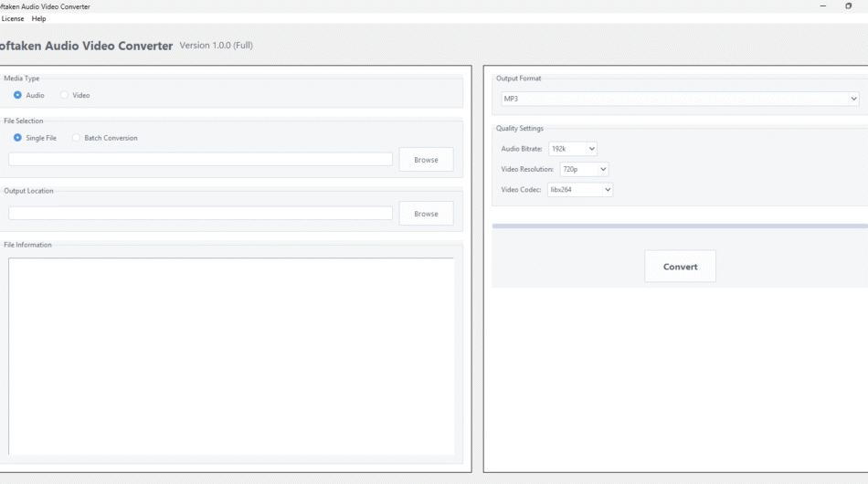Click the Output Location path field
Image resolution: width=868 pixels, height=484 pixels.
click(x=200, y=214)
